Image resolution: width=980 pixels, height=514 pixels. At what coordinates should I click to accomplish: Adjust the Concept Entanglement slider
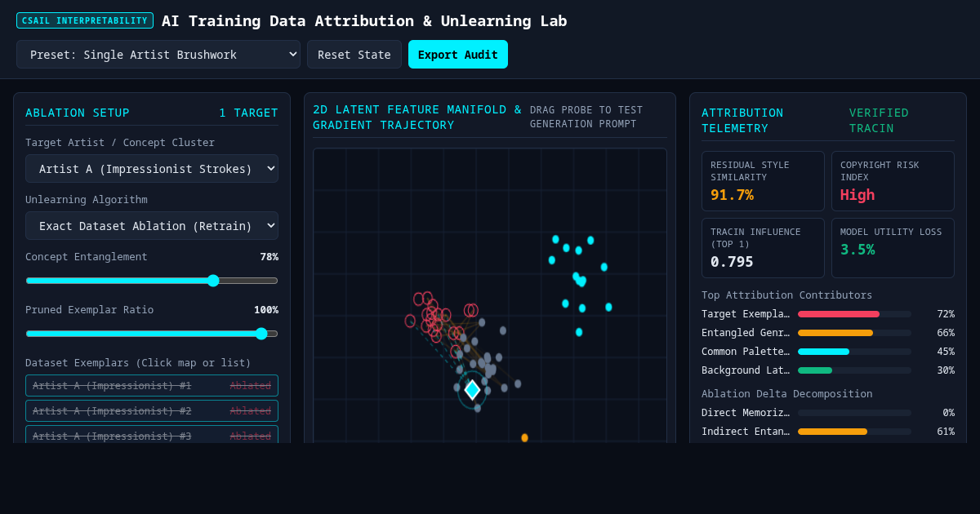click(x=152, y=281)
